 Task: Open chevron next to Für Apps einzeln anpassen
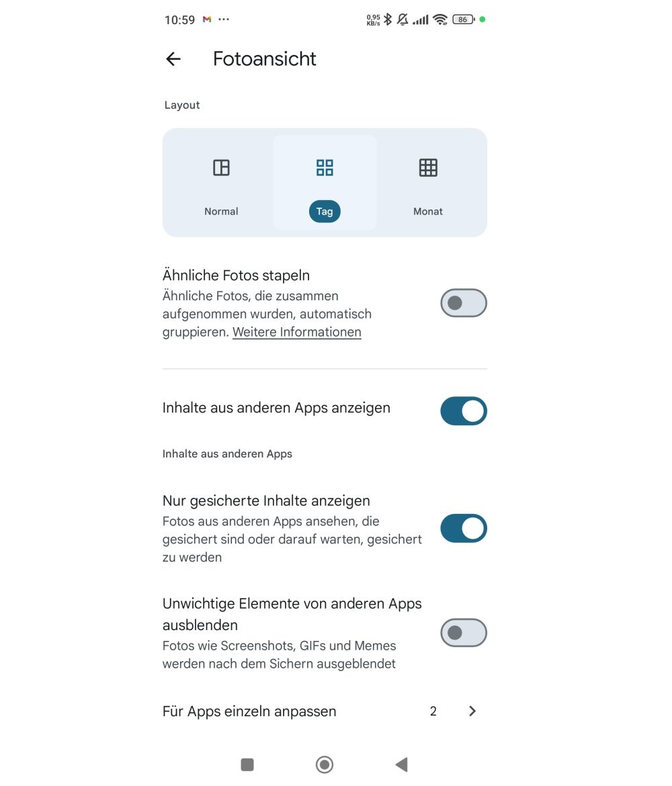coord(472,711)
